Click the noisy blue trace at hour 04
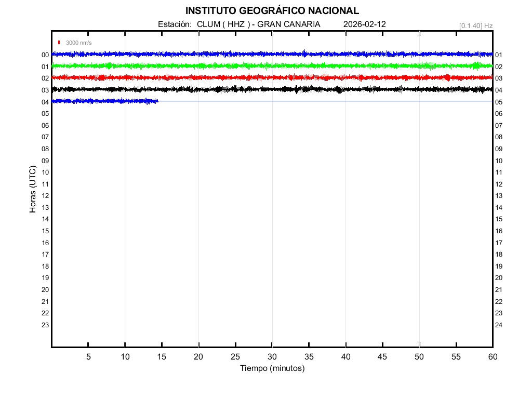 tap(104, 101)
